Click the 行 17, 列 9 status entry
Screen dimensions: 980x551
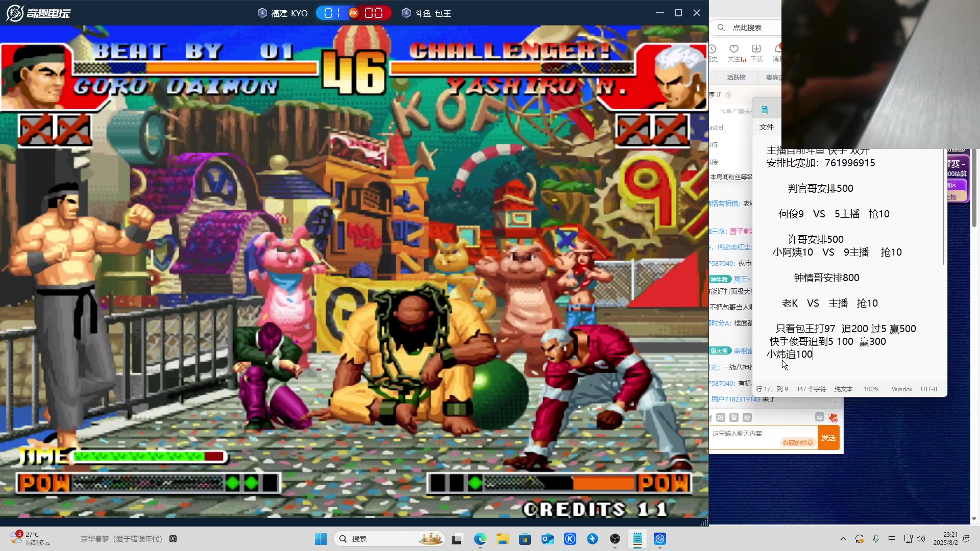coord(772,389)
